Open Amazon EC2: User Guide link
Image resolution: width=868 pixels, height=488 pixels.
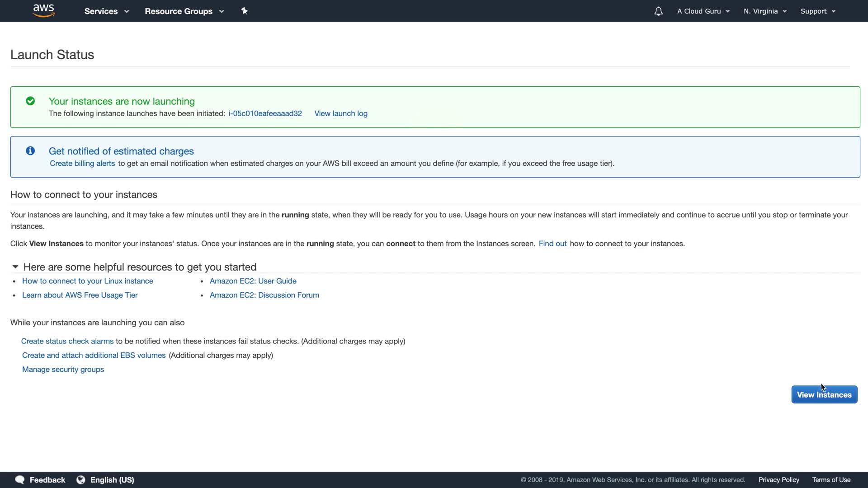pyautogui.click(x=253, y=281)
